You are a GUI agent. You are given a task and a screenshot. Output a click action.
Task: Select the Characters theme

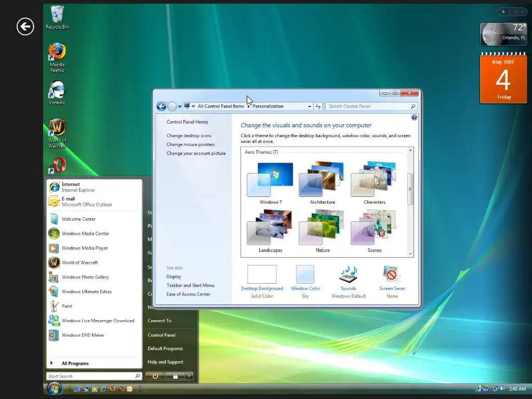(x=374, y=183)
